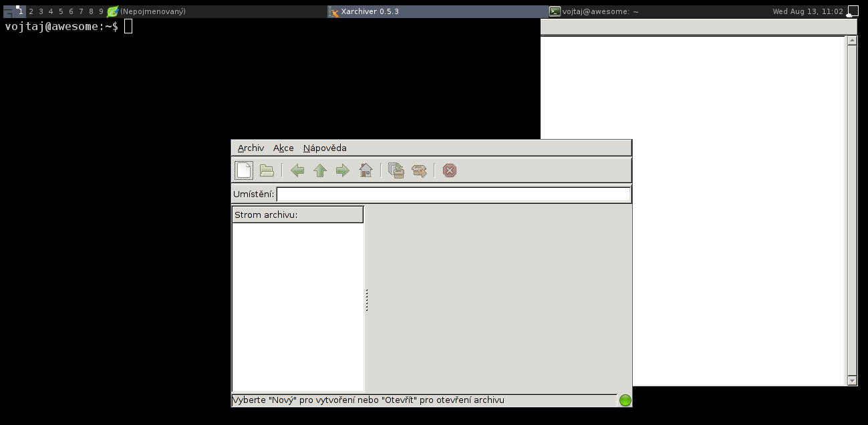Click the Back arrow in Xarchiver toolbar
The height and width of the screenshot is (425, 868).
click(x=297, y=170)
